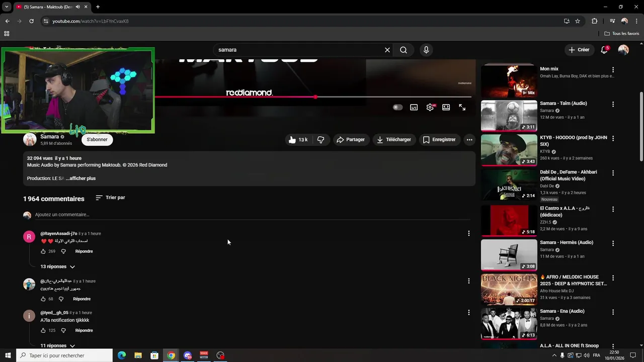Open the Chrome apps grid in the bookmarks bar
The height and width of the screenshot is (362, 644).
[7, 34]
